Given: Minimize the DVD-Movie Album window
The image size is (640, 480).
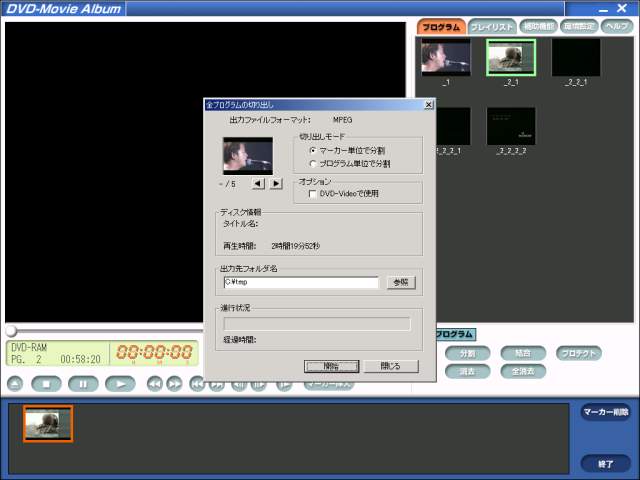Looking at the screenshot, I should (603, 9).
